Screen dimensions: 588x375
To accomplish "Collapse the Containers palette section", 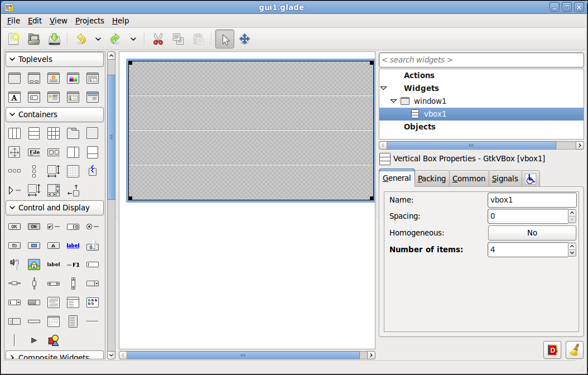I will click(55, 115).
